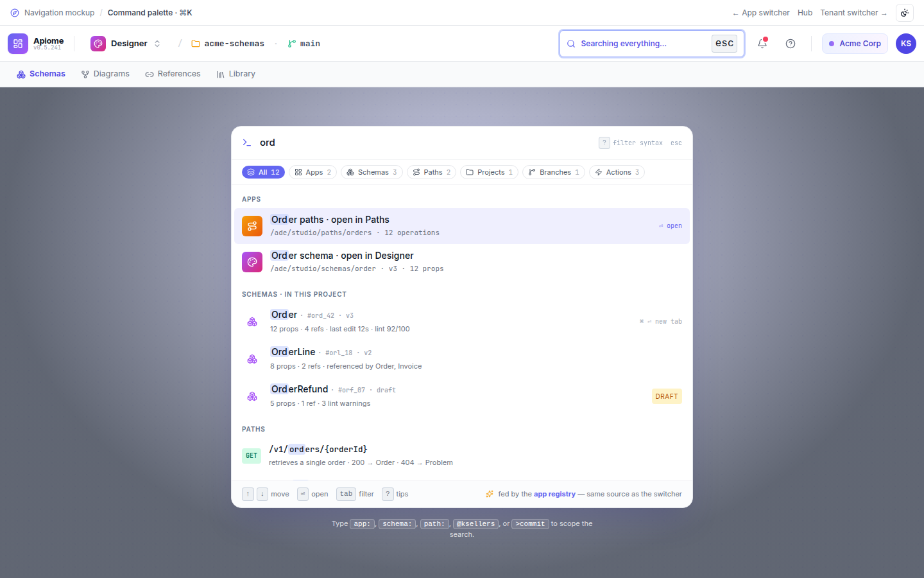
Task: Select the All 12 filter chip
Action: click(x=263, y=172)
